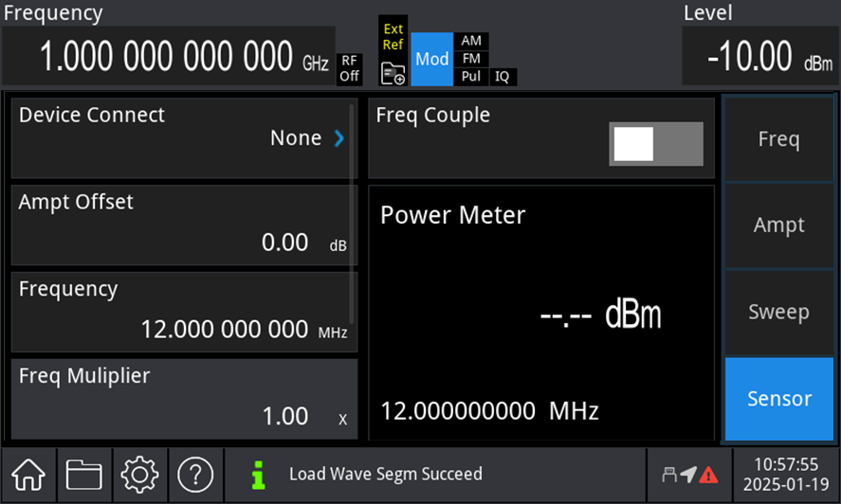Toggle the Mod modulation button
The image size is (841, 504).
pos(431,59)
